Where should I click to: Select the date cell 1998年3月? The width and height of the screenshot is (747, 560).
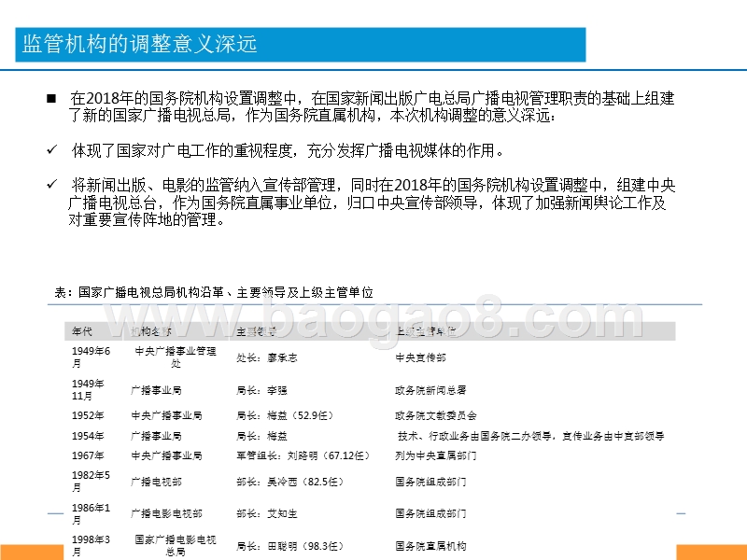(91, 546)
